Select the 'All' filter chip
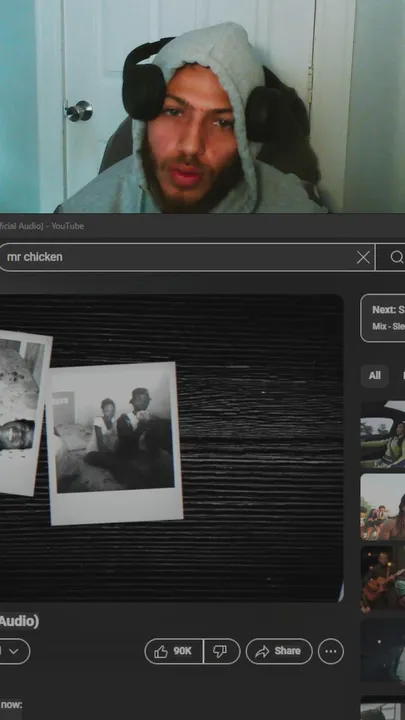The height and width of the screenshot is (720, 405). [x=375, y=376]
